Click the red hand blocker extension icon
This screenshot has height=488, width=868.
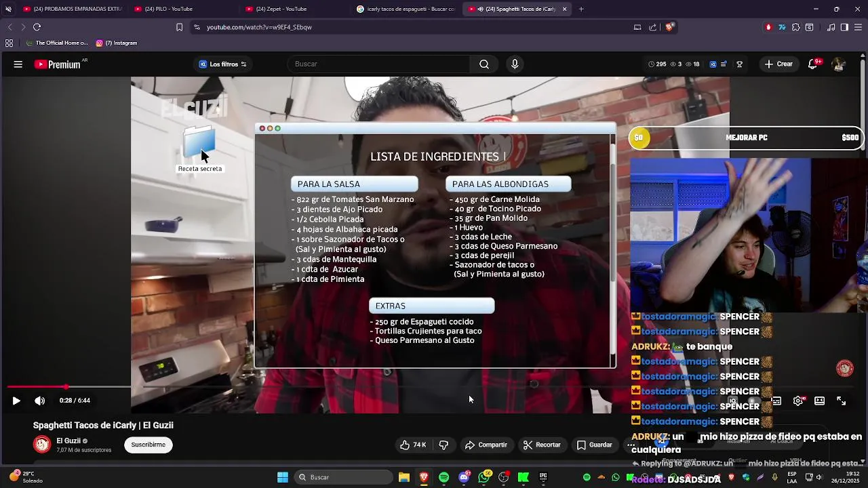pyautogui.click(x=768, y=27)
